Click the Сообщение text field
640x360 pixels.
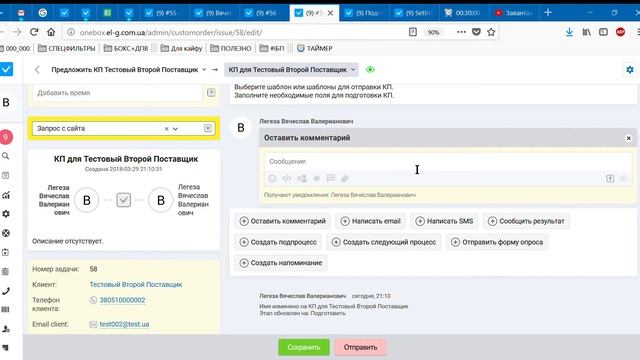tap(448, 162)
